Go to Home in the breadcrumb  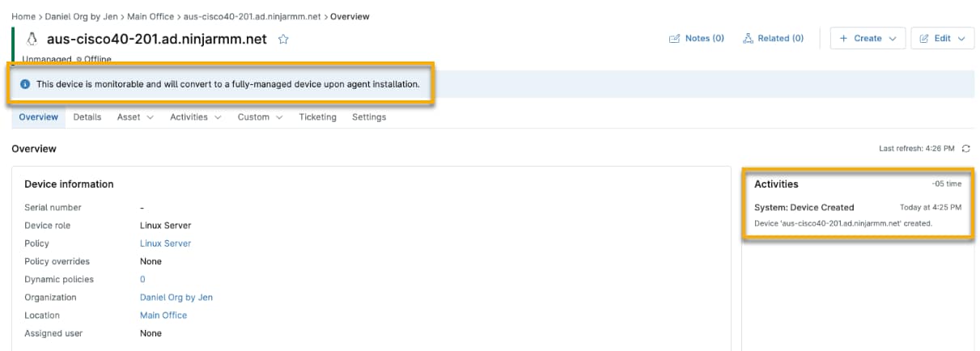tap(23, 16)
